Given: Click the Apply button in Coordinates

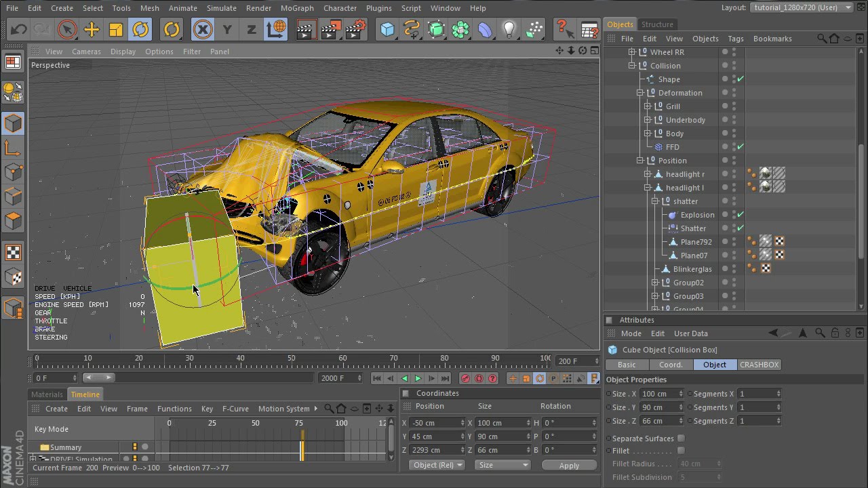Looking at the screenshot, I should tap(569, 466).
